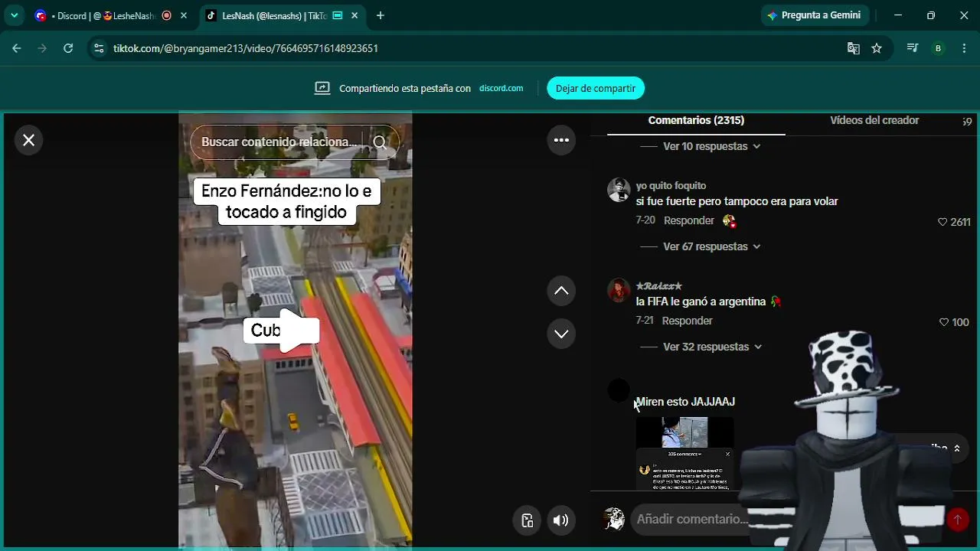Expand Ver 67 respuestas
The height and width of the screenshot is (551, 980).
point(712,246)
